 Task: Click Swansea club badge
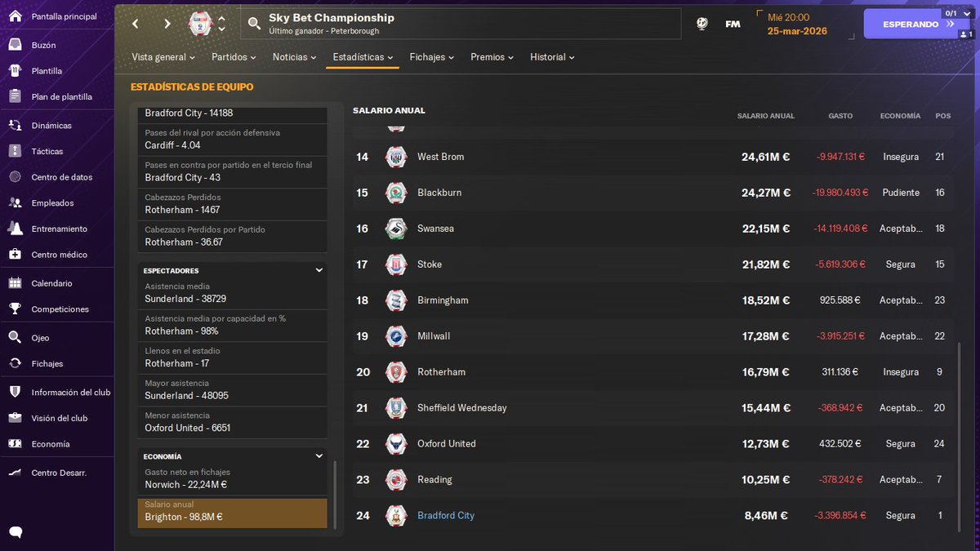pos(396,229)
